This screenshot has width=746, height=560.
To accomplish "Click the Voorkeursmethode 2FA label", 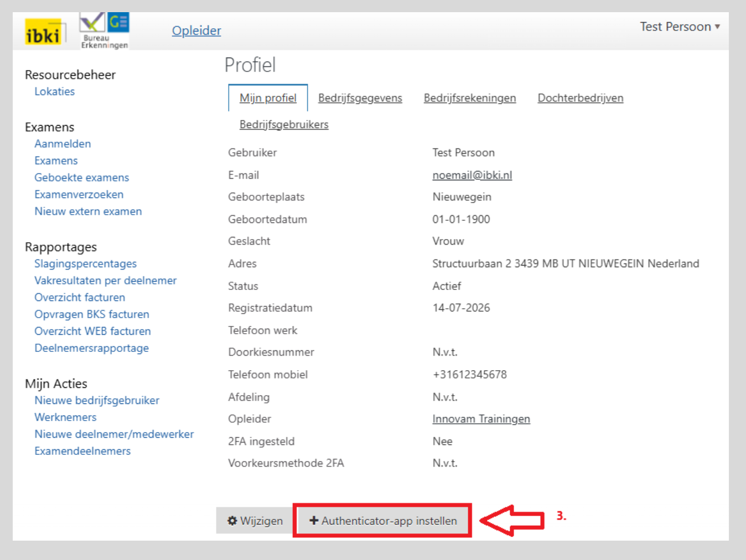I will pos(286,463).
